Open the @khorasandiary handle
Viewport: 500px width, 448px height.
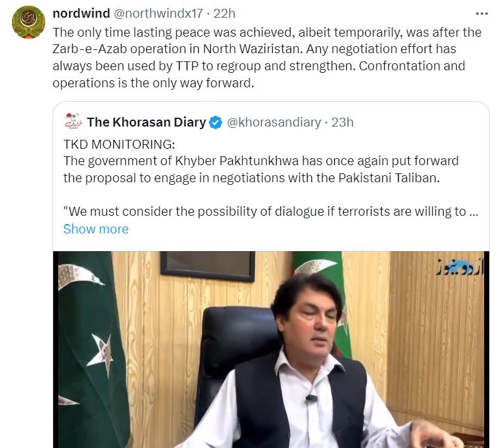click(274, 122)
